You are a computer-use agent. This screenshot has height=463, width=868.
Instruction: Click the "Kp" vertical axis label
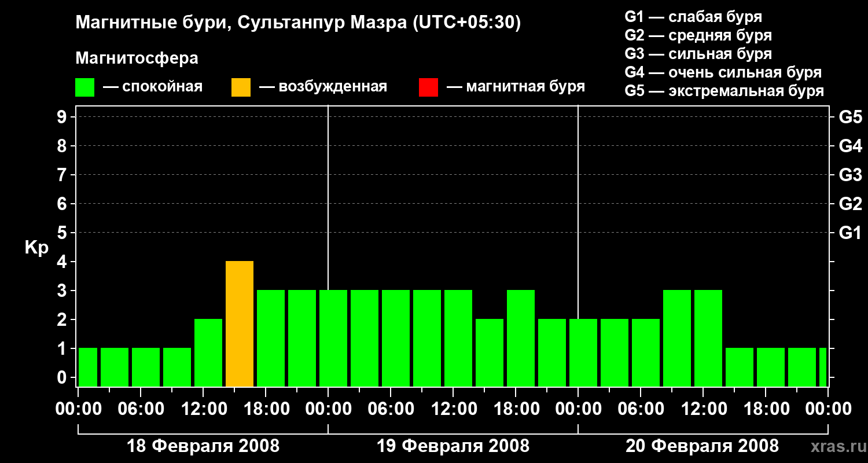36,247
